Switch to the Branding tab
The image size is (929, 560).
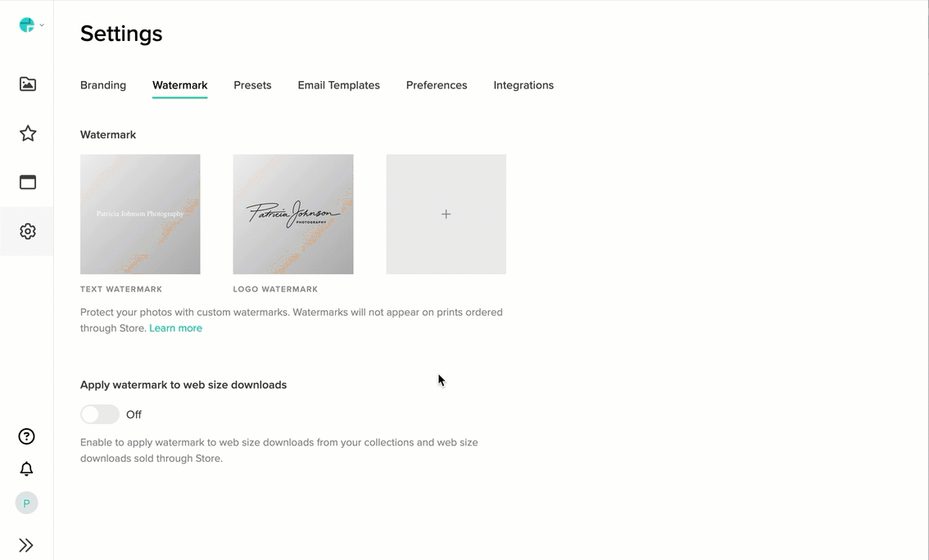point(103,85)
